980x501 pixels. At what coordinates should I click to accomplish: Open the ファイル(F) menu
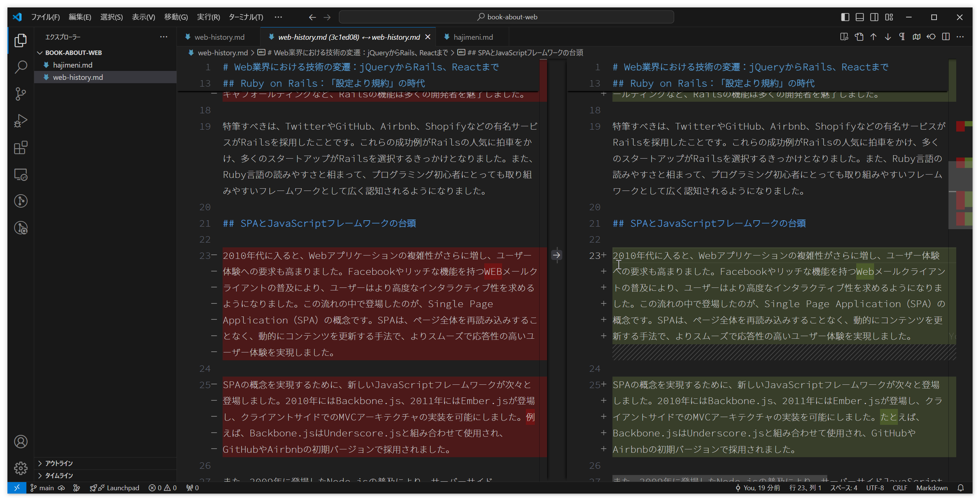45,17
